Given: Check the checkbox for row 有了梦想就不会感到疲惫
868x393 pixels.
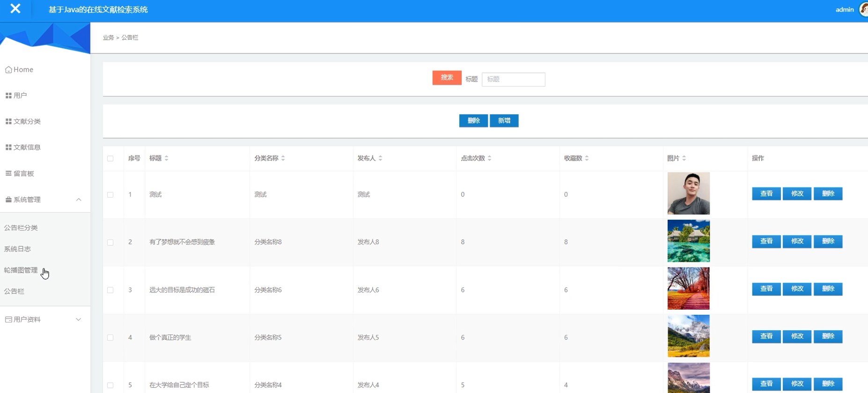Looking at the screenshot, I should point(110,242).
